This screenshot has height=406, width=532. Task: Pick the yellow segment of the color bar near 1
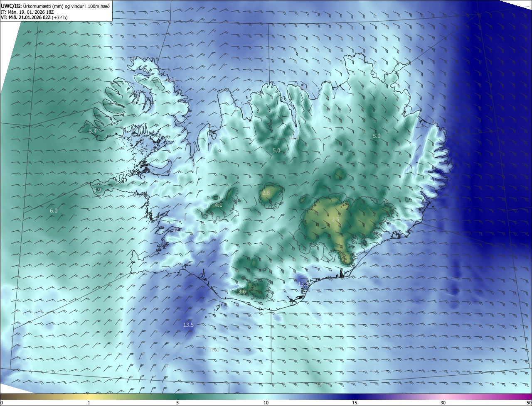89,396
